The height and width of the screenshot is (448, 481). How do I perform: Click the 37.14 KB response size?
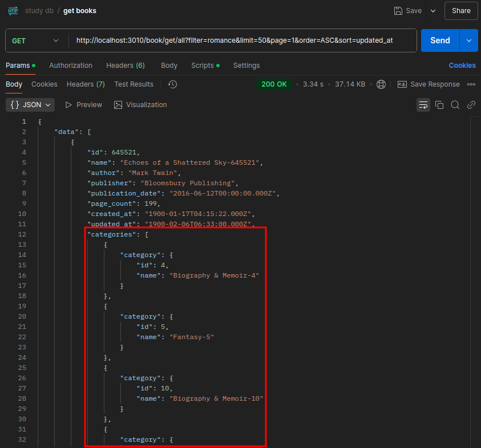pyautogui.click(x=350, y=84)
